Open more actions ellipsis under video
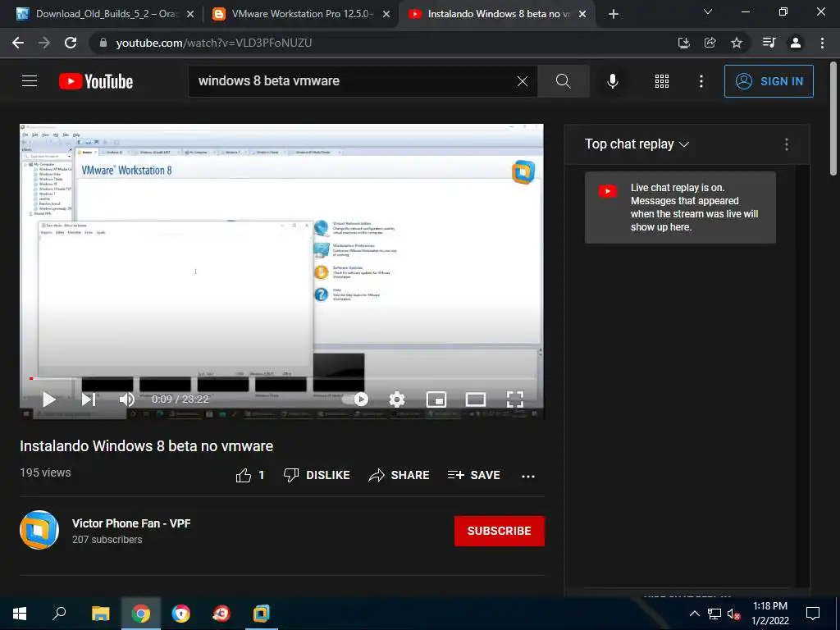The width and height of the screenshot is (840, 630). coord(528,477)
